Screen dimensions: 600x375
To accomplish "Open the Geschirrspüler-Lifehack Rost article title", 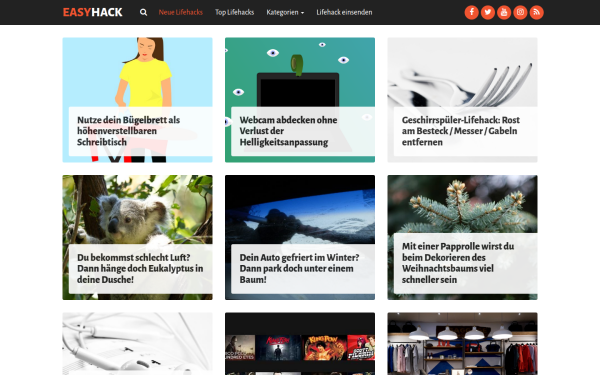I will click(460, 131).
